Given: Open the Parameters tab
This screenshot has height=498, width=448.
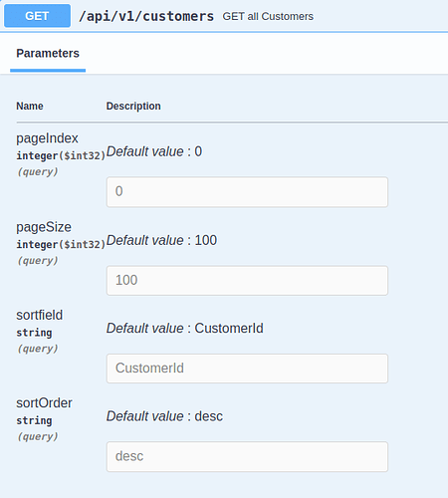Looking at the screenshot, I should [x=48, y=54].
